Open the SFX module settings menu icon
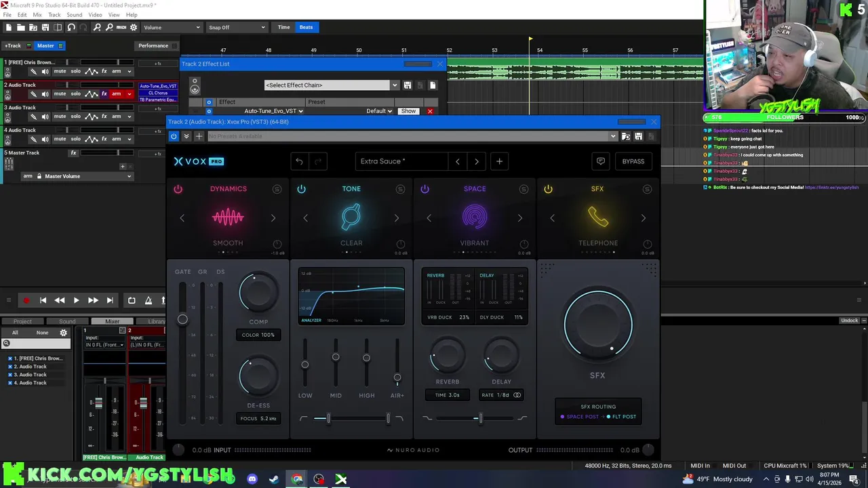 (647, 189)
